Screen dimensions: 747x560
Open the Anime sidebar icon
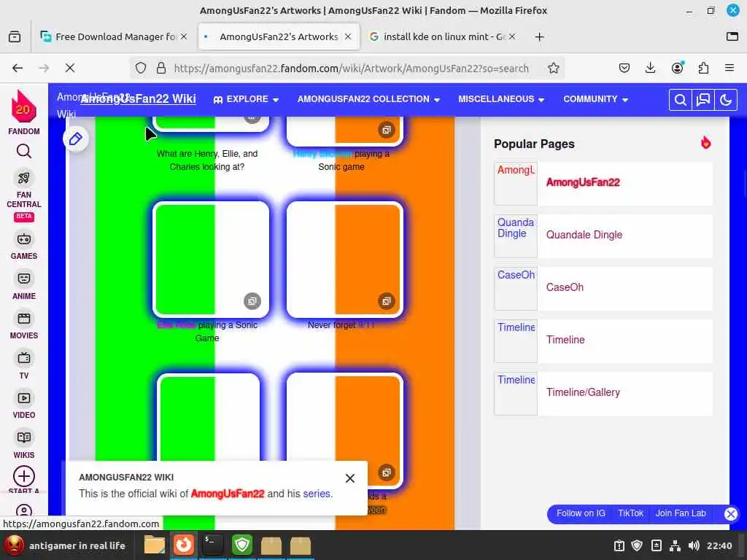coord(24,279)
